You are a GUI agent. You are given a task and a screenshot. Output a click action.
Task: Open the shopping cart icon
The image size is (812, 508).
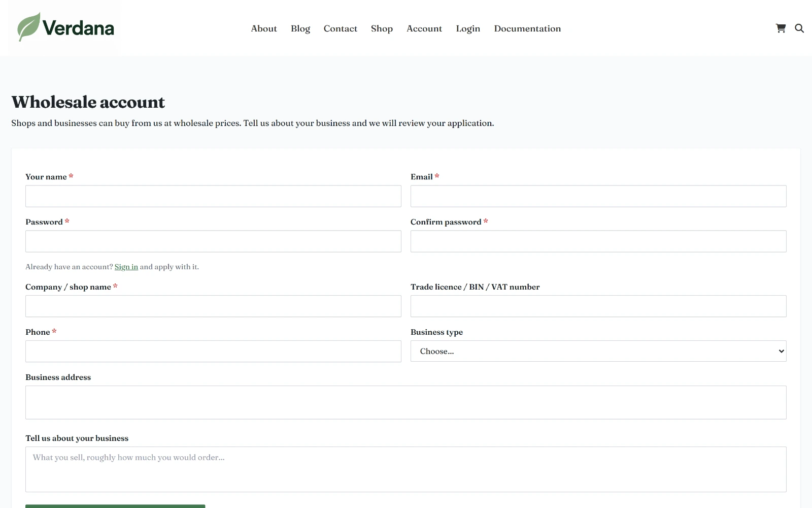[781, 28]
